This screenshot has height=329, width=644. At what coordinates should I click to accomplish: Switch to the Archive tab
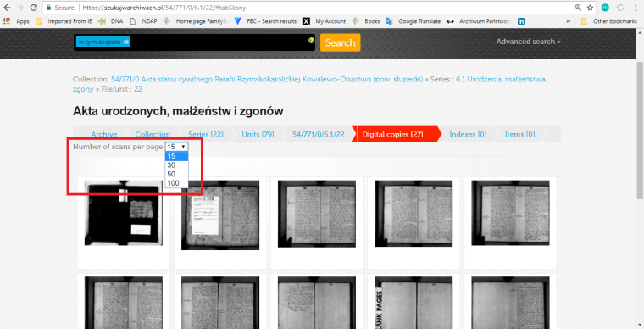[x=104, y=134]
